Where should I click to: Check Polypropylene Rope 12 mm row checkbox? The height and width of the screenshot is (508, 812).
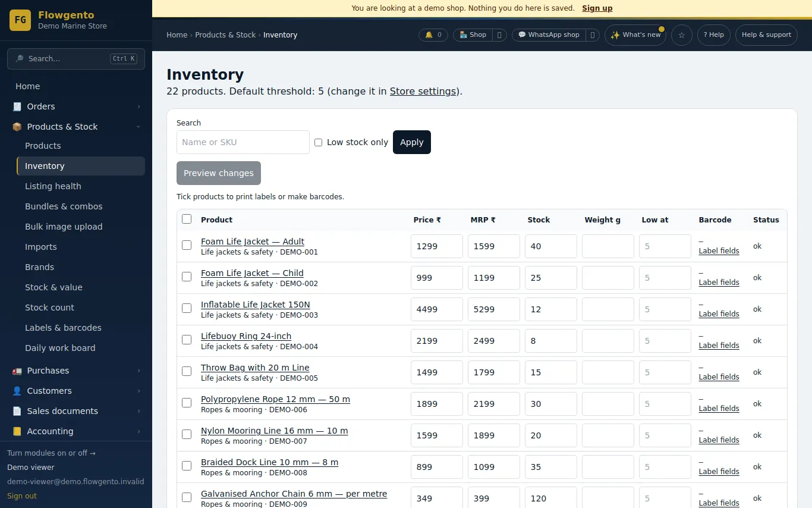click(x=187, y=403)
